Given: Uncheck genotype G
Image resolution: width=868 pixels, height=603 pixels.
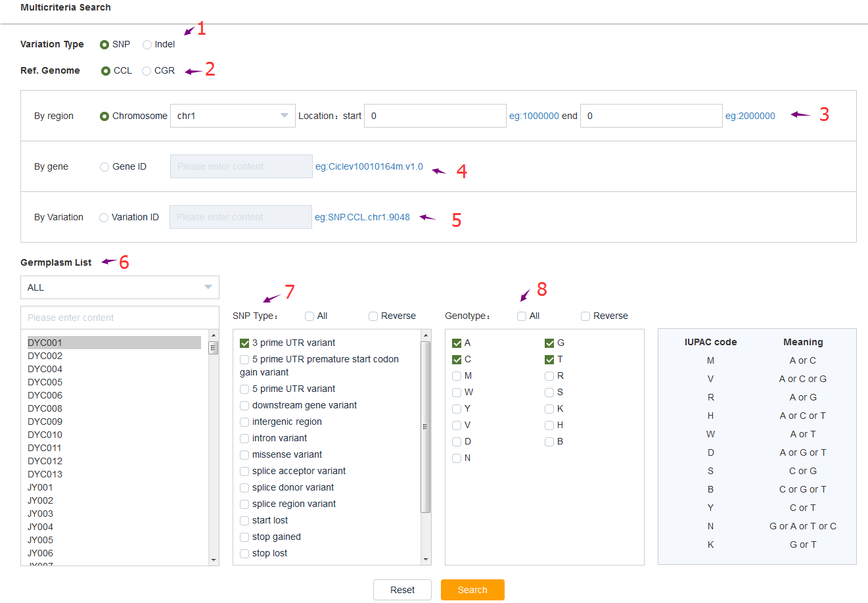Looking at the screenshot, I should [x=549, y=343].
